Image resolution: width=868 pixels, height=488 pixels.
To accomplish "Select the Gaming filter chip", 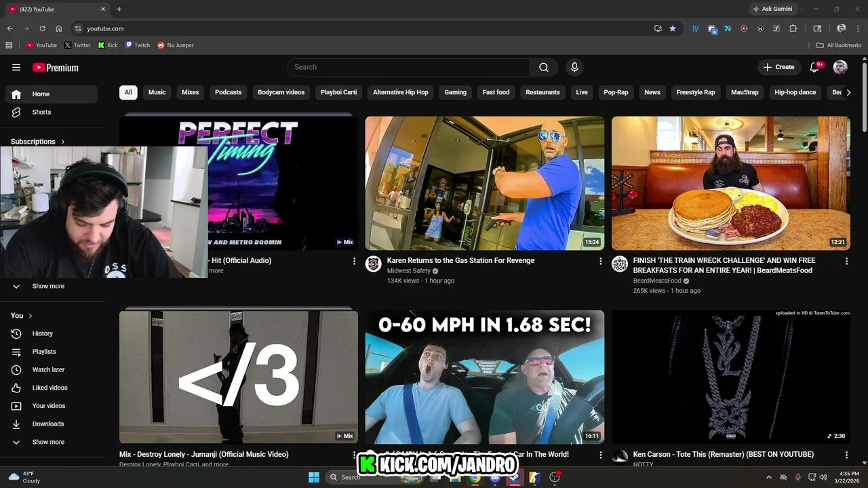I will click(456, 92).
